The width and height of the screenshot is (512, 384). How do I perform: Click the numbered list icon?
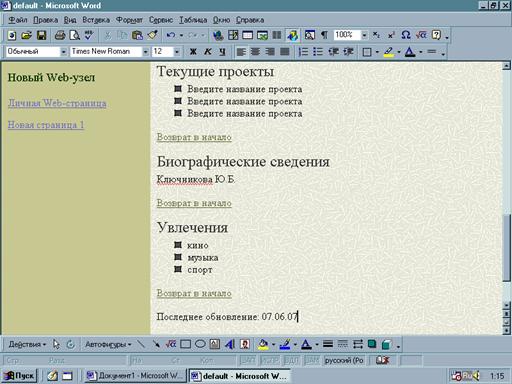click(303, 52)
